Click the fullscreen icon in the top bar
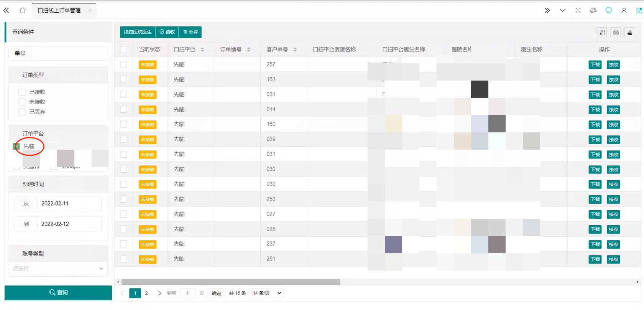The image size is (644, 310). click(578, 10)
